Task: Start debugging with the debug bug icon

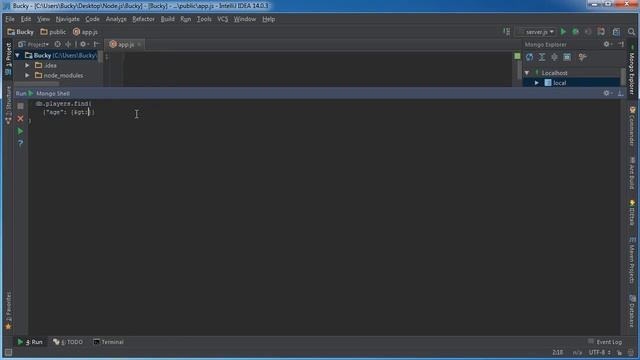Action: (576, 31)
